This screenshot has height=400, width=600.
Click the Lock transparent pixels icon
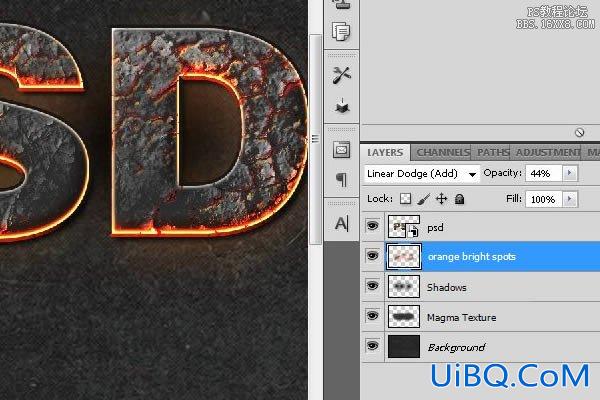tap(405, 199)
